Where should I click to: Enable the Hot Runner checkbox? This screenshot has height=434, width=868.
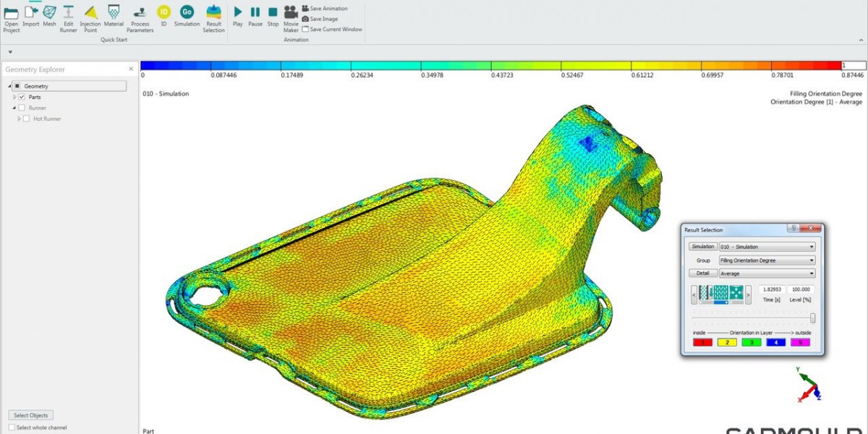[x=27, y=119]
